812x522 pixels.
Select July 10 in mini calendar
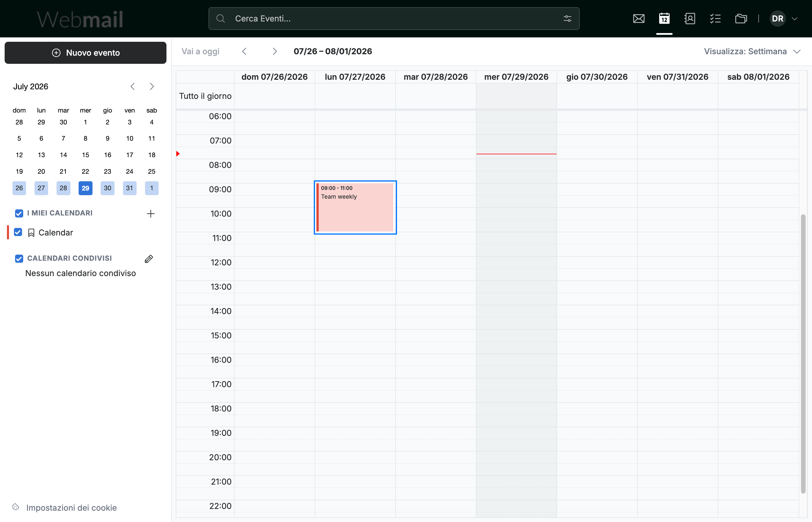pyautogui.click(x=129, y=138)
